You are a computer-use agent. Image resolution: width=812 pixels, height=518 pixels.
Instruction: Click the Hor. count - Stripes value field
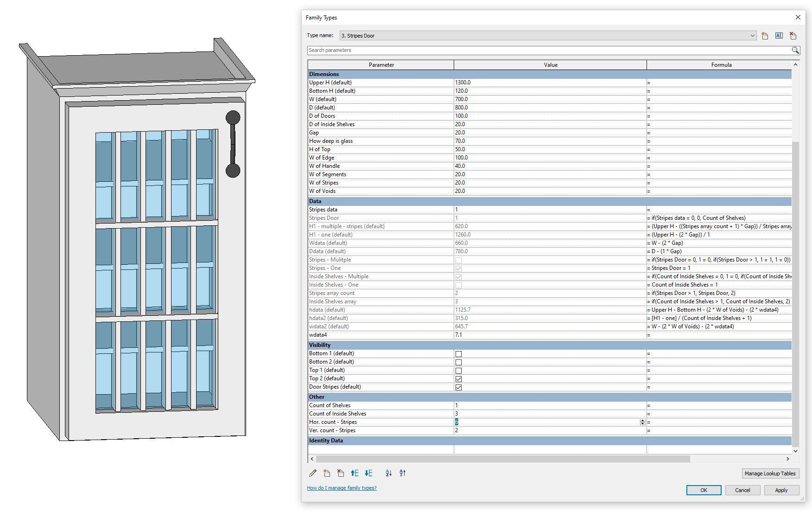tap(547, 422)
